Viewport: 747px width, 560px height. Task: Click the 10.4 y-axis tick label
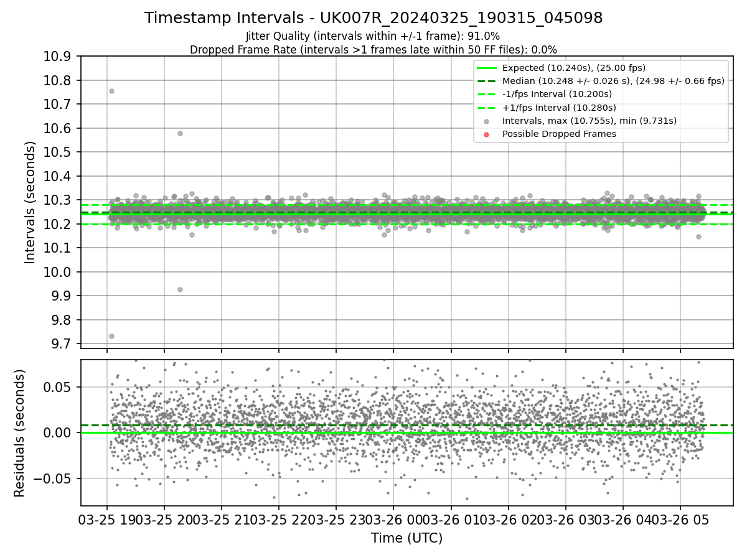[x=58, y=176]
